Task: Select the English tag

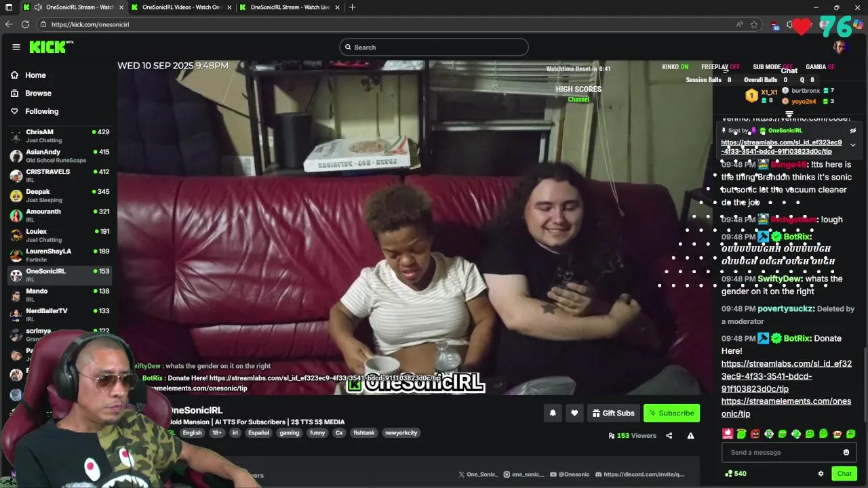Action: (192, 432)
